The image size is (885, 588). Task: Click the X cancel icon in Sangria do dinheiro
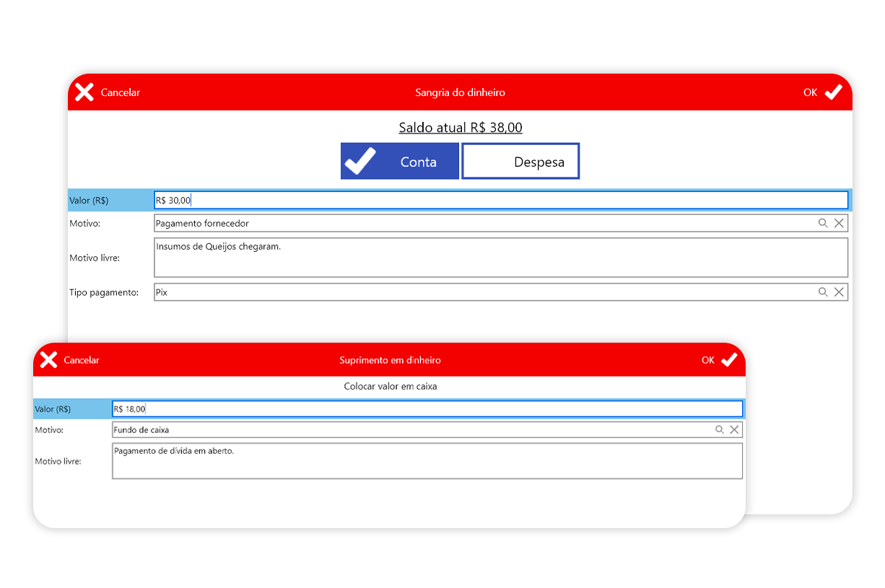[x=84, y=92]
